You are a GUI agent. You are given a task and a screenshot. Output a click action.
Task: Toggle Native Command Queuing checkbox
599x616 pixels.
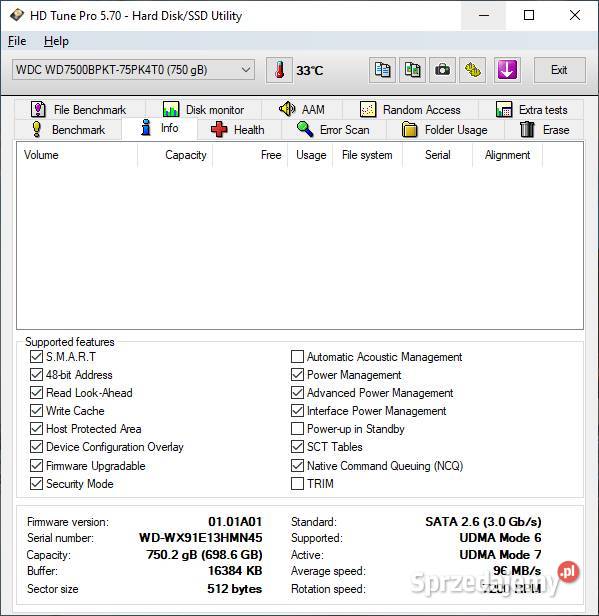(x=297, y=466)
